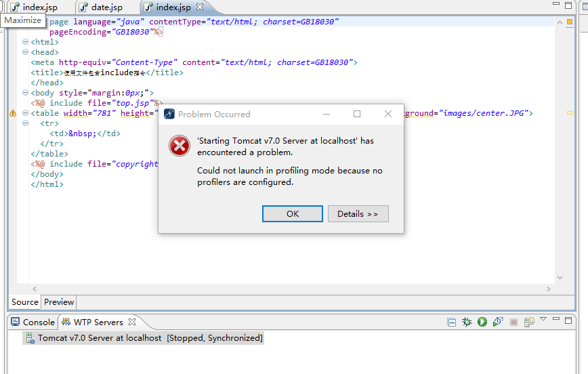Viewport: 588px width, 374px height.
Task: Click the meta http-equiv Content-Type line
Action: pos(194,62)
